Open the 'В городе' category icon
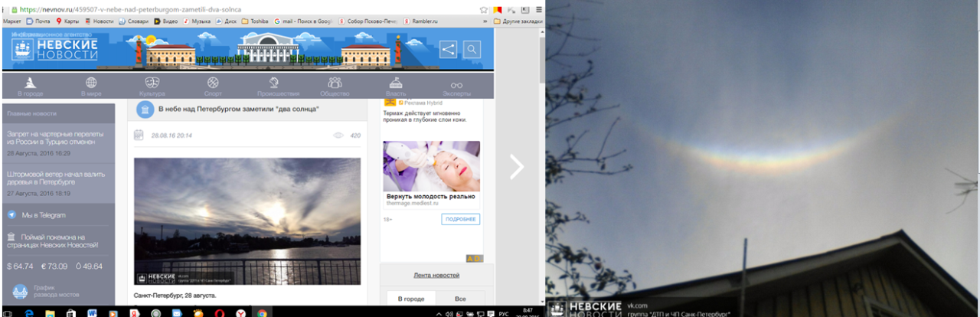 [30, 82]
